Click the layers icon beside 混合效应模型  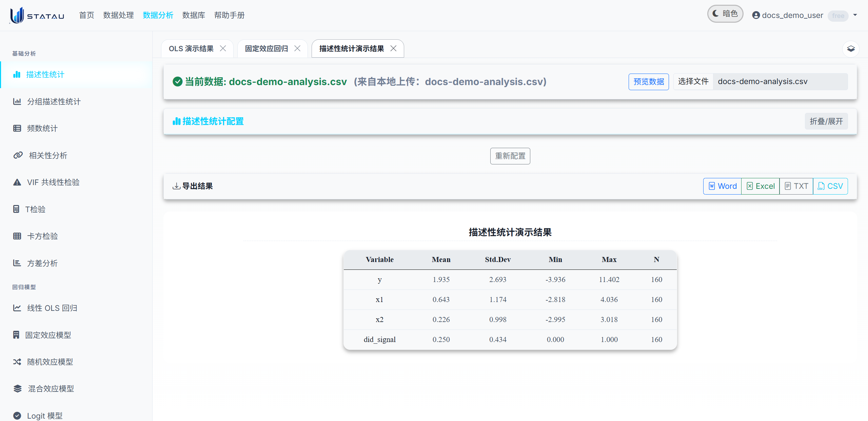point(18,388)
